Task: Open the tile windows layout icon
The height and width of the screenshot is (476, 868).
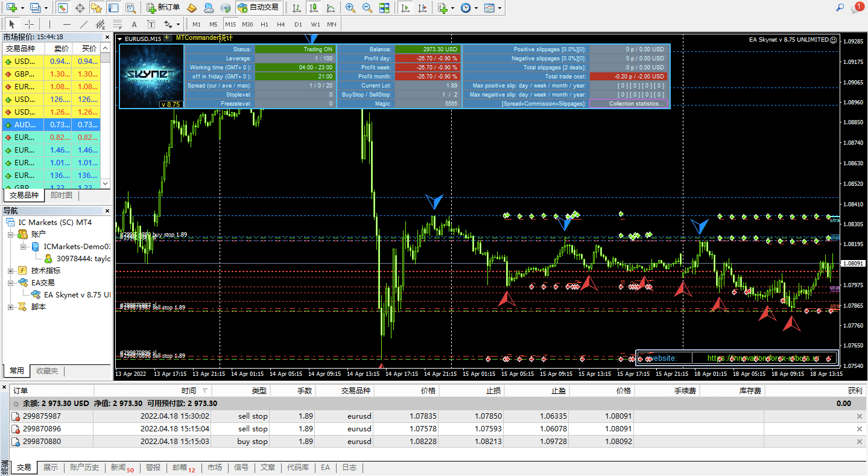Action: point(384,8)
